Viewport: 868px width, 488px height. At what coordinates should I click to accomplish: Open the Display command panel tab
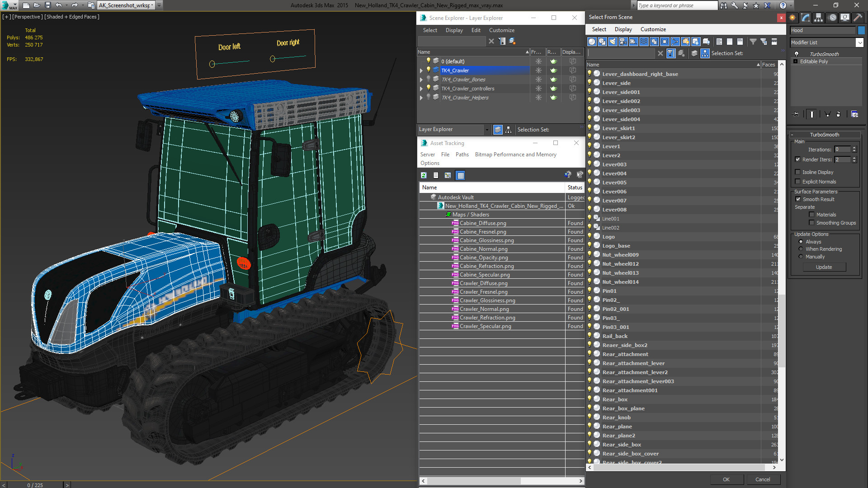coord(844,18)
